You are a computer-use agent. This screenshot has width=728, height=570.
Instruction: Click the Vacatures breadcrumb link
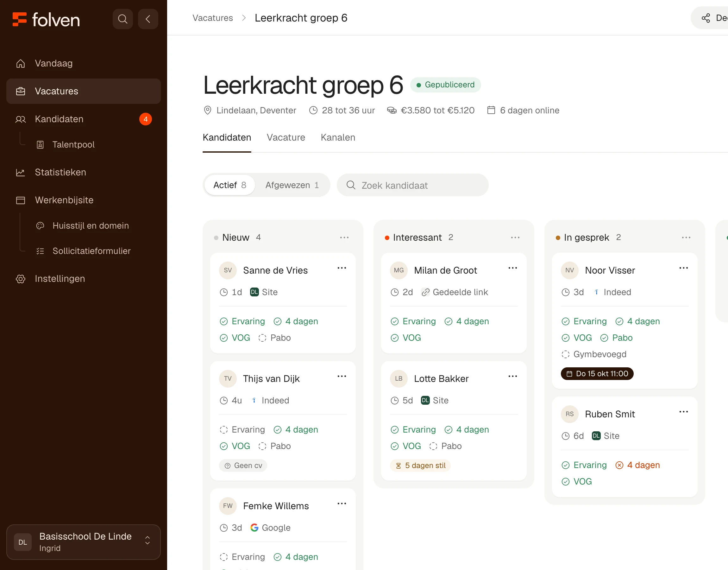(212, 18)
